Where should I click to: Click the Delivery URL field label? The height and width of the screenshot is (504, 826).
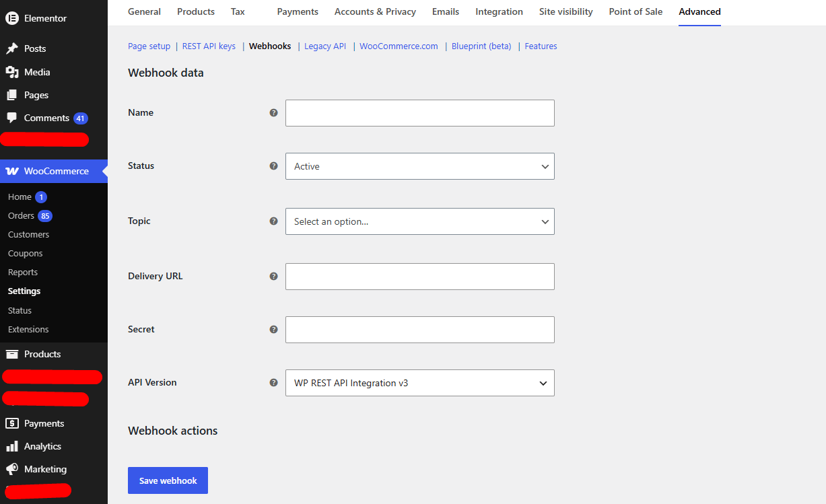(155, 276)
